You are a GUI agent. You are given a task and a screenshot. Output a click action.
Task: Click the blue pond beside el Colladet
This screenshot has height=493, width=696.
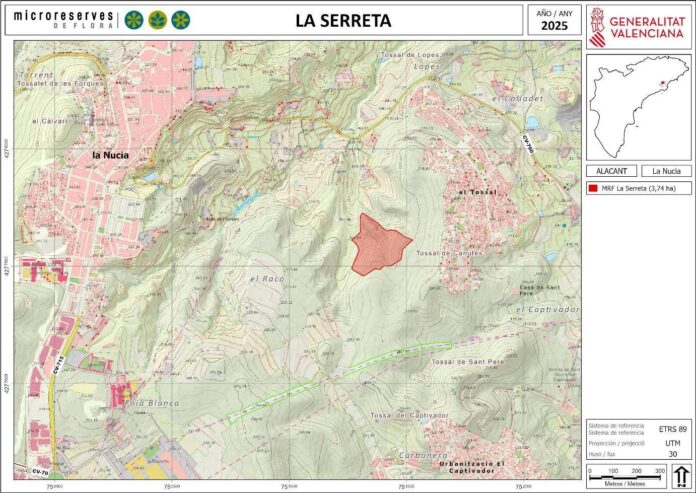(x=532, y=121)
